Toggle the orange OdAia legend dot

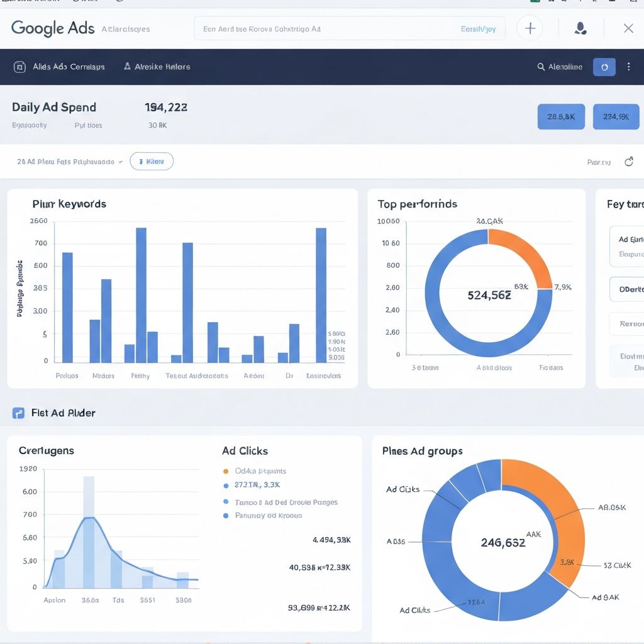226,471
